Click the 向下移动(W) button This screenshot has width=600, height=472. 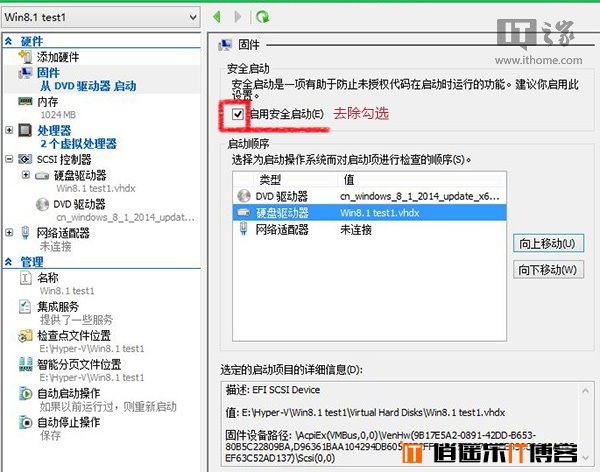(548, 270)
